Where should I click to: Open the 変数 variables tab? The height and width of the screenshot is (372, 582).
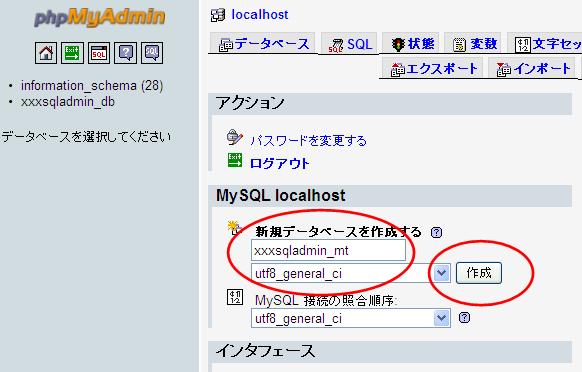[474, 43]
